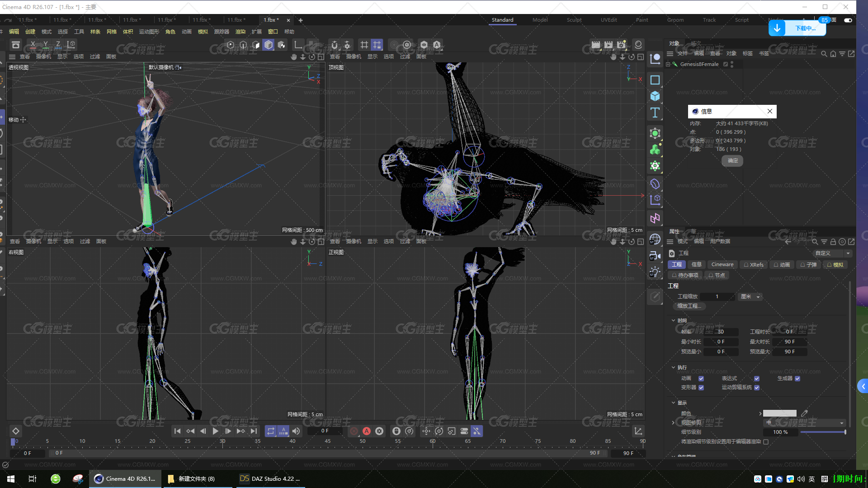
Task: Select the XRefs attribute tab
Action: point(754,265)
